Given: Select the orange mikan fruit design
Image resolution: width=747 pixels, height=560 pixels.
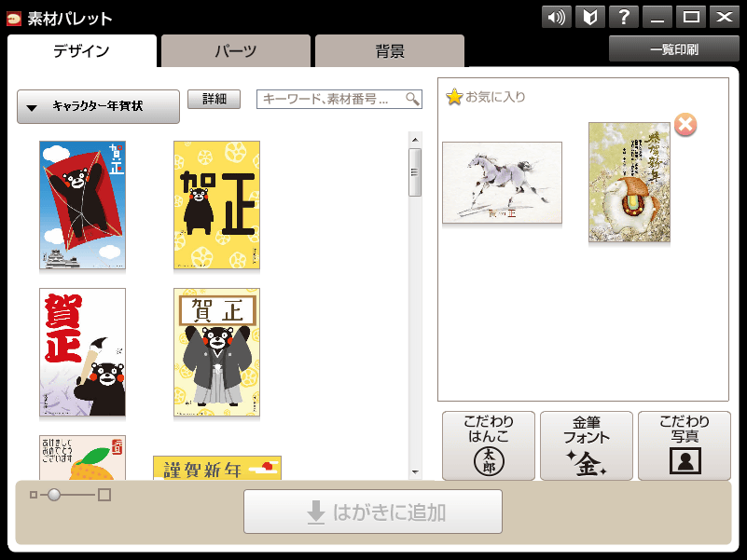Looking at the screenshot, I should (x=82, y=458).
